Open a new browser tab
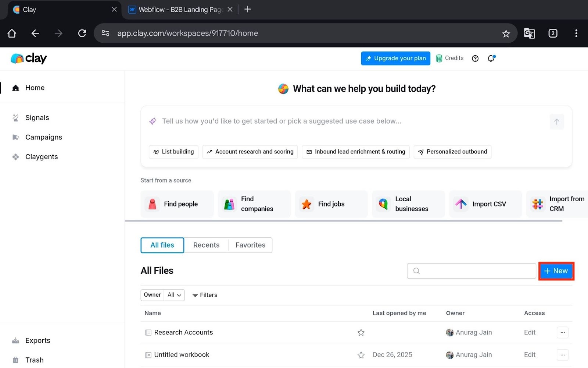 (248, 9)
